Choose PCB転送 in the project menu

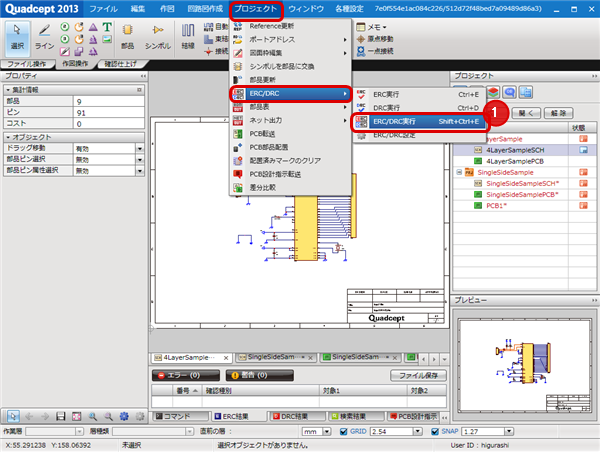click(x=290, y=134)
